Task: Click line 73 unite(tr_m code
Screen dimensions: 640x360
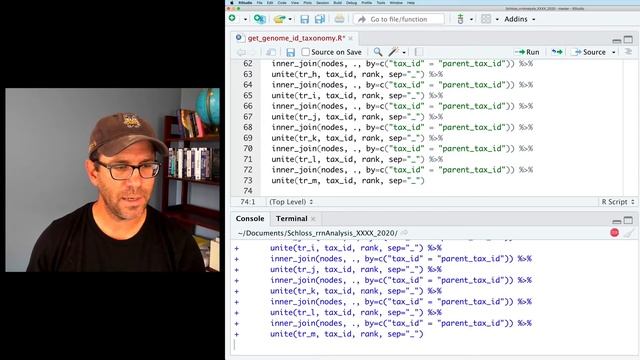Action: [348, 180]
